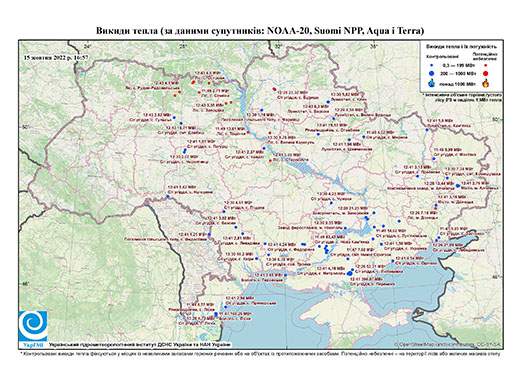Select the large red circle in legend

click(485, 73)
